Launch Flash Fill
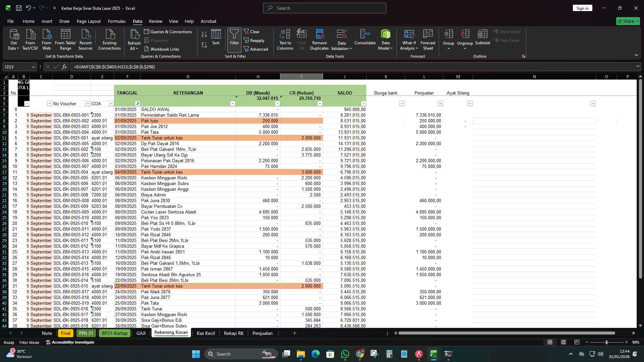 pos(301,39)
